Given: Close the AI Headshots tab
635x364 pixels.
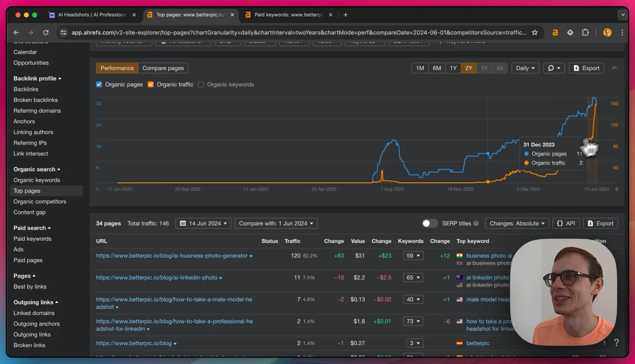Looking at the screenshot, I should point(134,15).
